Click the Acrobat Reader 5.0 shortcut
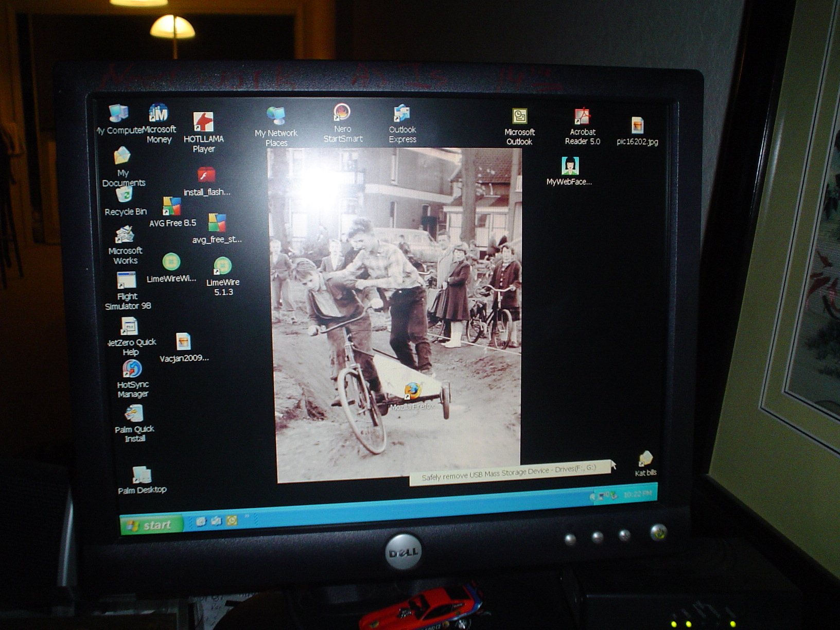Screen dimensions: 840x630 [582, 127]
